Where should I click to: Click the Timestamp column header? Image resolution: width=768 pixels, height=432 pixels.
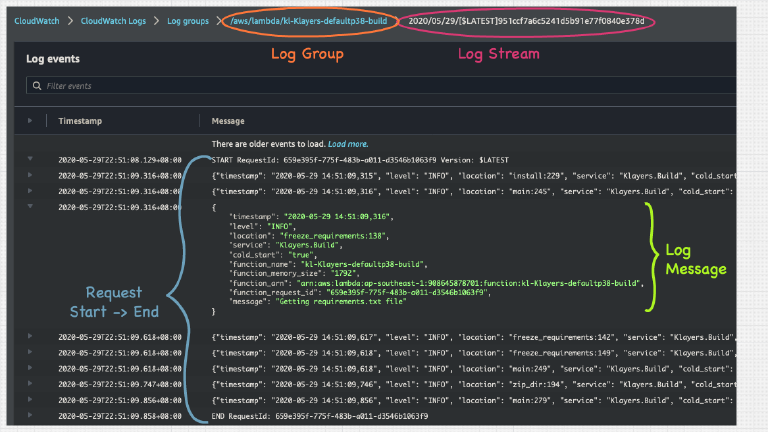(80, 121)
